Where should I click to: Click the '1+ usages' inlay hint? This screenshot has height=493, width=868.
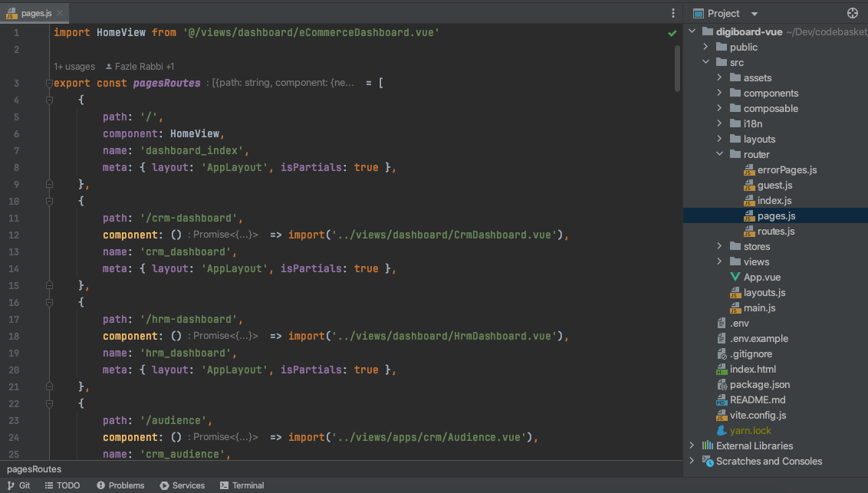[74, 67]
